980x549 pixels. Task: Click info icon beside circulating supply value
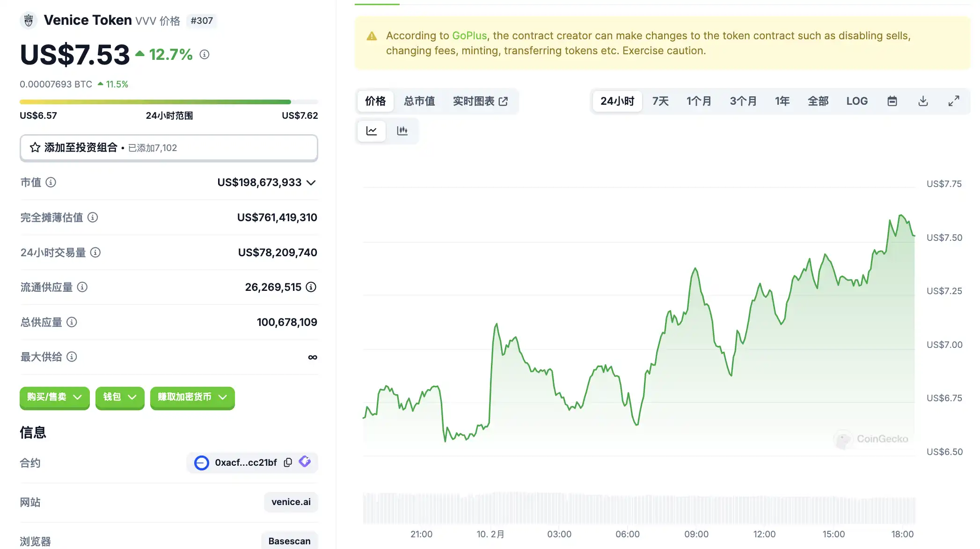(x=311, y=287)
